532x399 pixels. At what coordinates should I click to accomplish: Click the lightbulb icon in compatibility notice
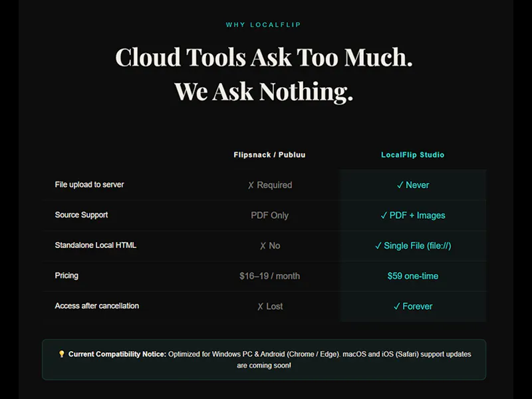click(x=61, y=354)
